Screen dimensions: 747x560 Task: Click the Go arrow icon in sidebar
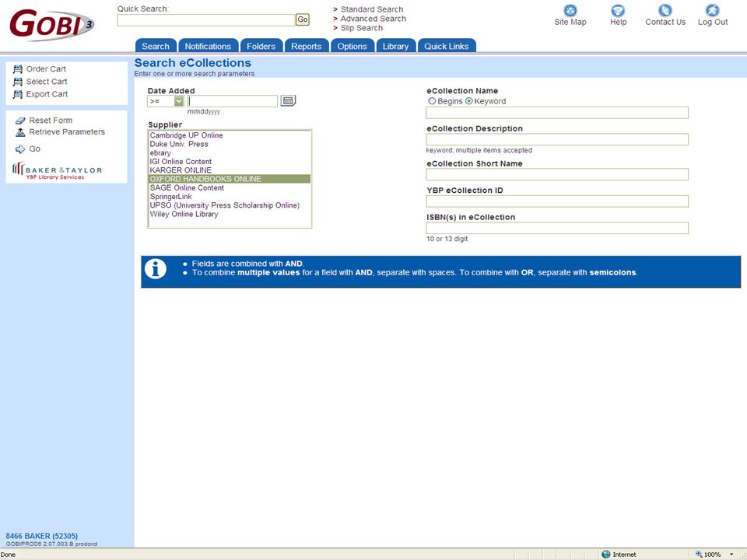point(20,149)
